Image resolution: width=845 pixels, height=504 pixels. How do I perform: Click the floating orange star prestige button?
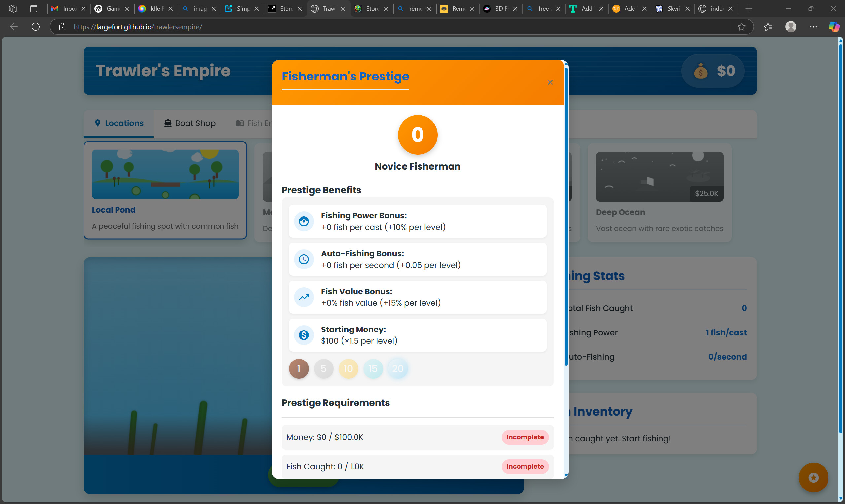coord(813,477)
